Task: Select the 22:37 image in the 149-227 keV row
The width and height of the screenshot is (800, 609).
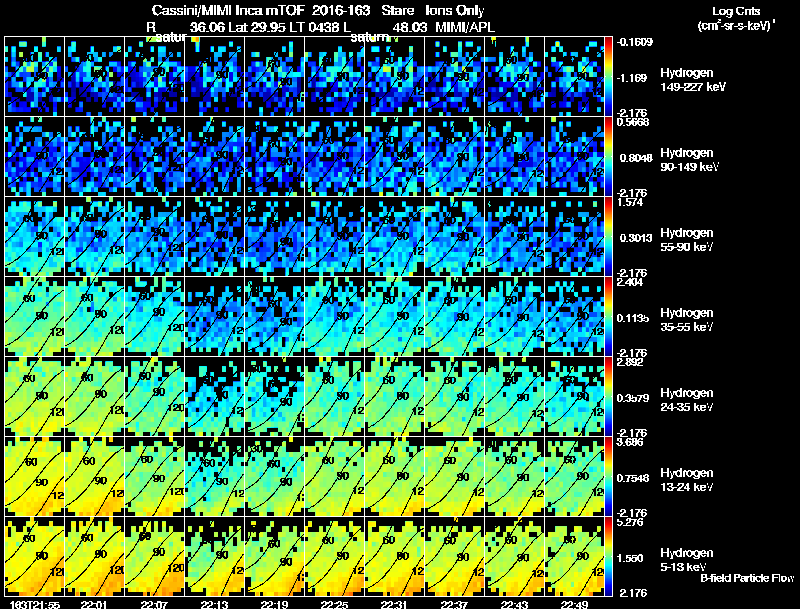Action: (454, 77)
